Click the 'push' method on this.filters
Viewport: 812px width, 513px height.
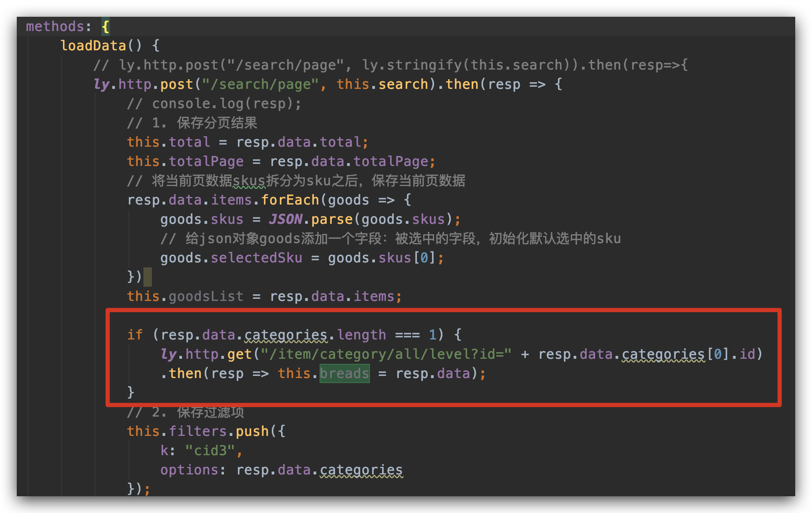click(252, 431)
